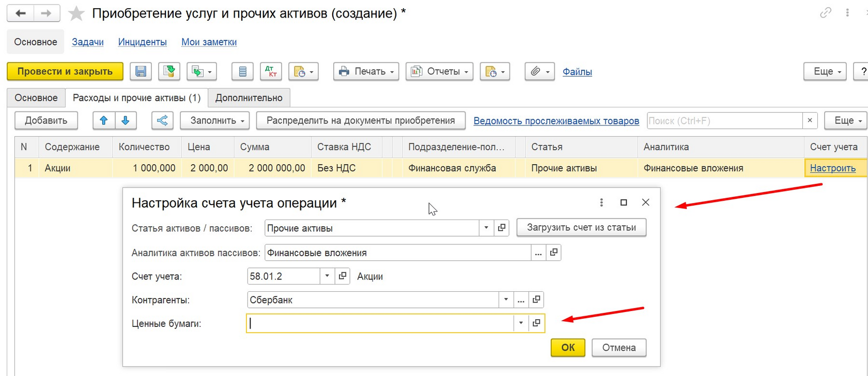This screenshot has height=376, width=868.
Task: Focus the Поиск (Ctrl+F) search field
Action: [724, 120]
